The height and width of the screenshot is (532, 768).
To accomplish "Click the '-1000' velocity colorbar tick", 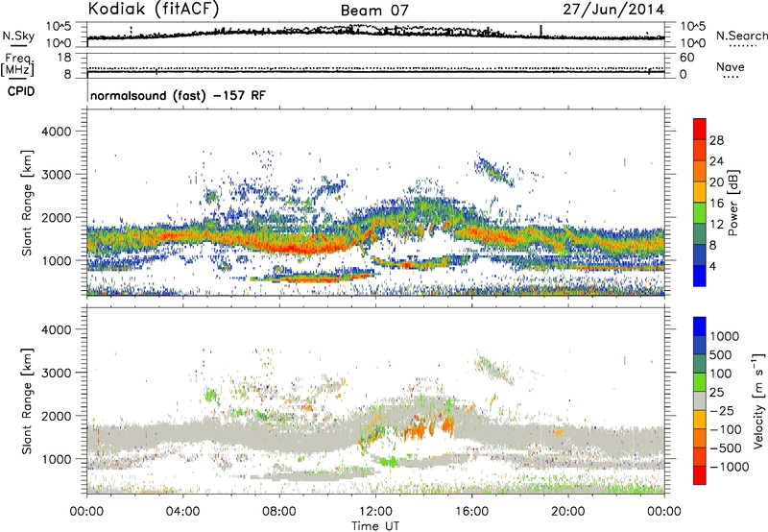I will 730,467.
